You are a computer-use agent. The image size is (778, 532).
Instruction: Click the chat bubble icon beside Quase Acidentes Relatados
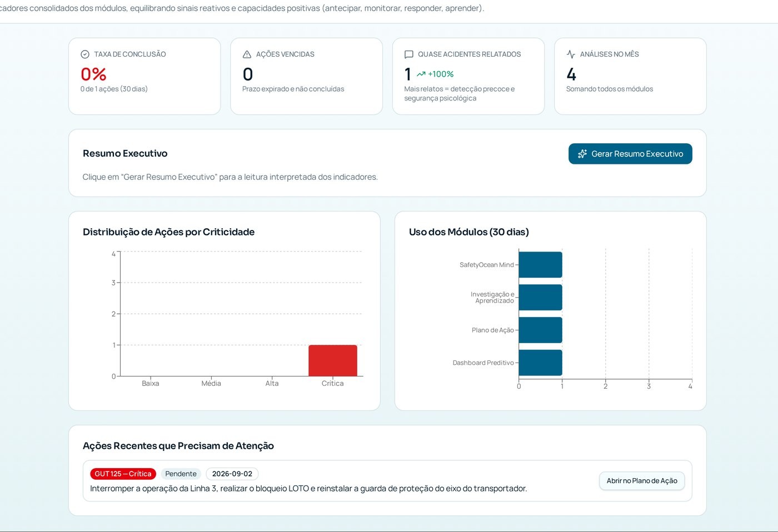click(x=409, y=54)
